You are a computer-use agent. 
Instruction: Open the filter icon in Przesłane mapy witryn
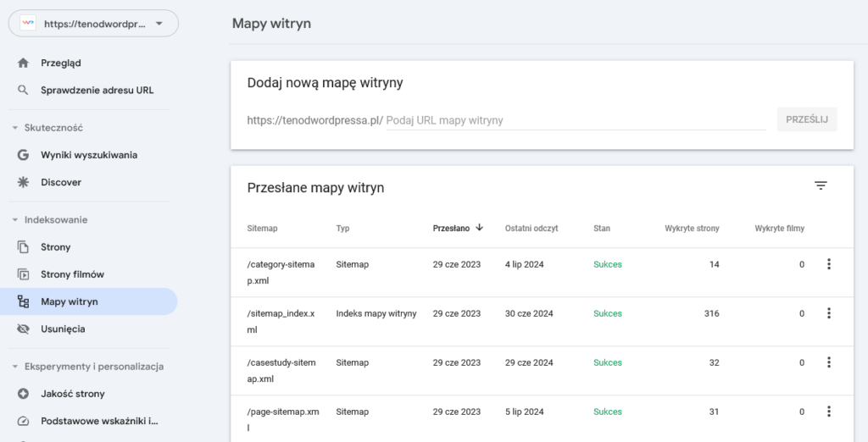821,186
